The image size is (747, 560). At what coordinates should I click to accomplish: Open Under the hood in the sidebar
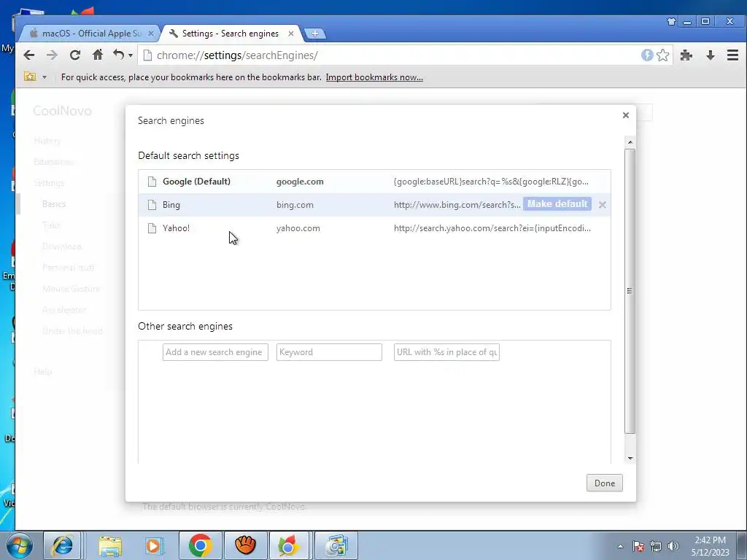72,330
